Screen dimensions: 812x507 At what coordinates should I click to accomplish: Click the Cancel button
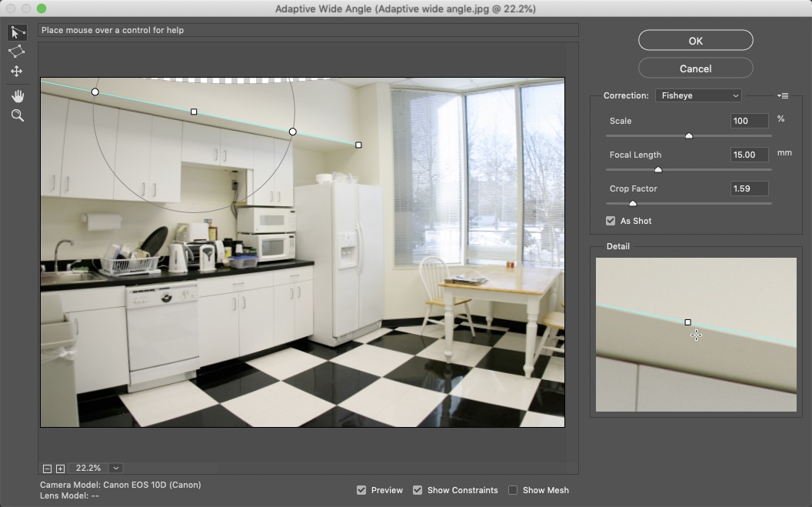pyautogui.click(x=695, y=68)
